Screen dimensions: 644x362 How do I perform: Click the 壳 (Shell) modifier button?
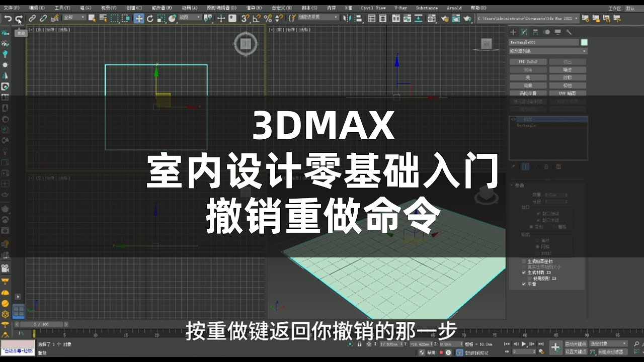(528, 78)
